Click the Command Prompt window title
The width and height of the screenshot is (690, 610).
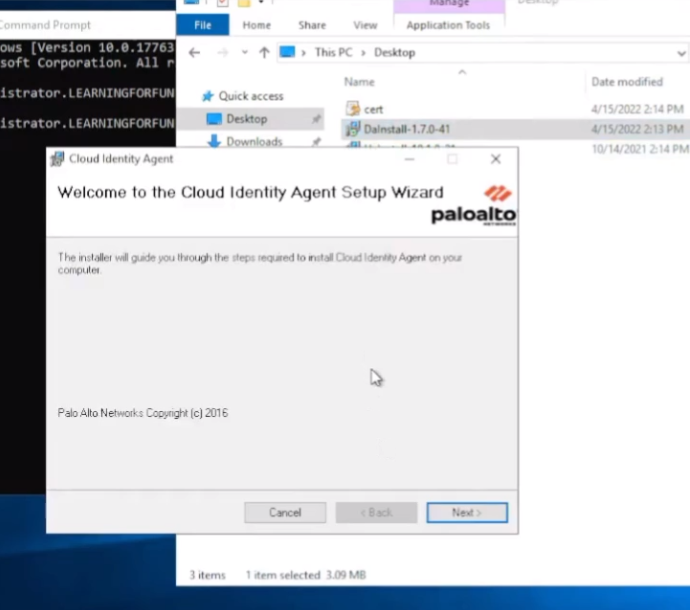45,25
